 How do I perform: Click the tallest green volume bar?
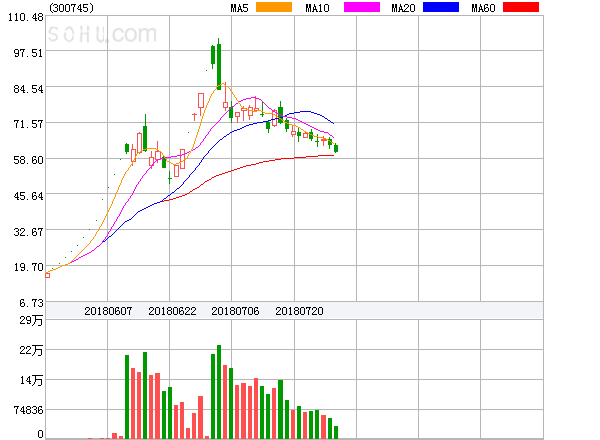[x=219, y=392]
